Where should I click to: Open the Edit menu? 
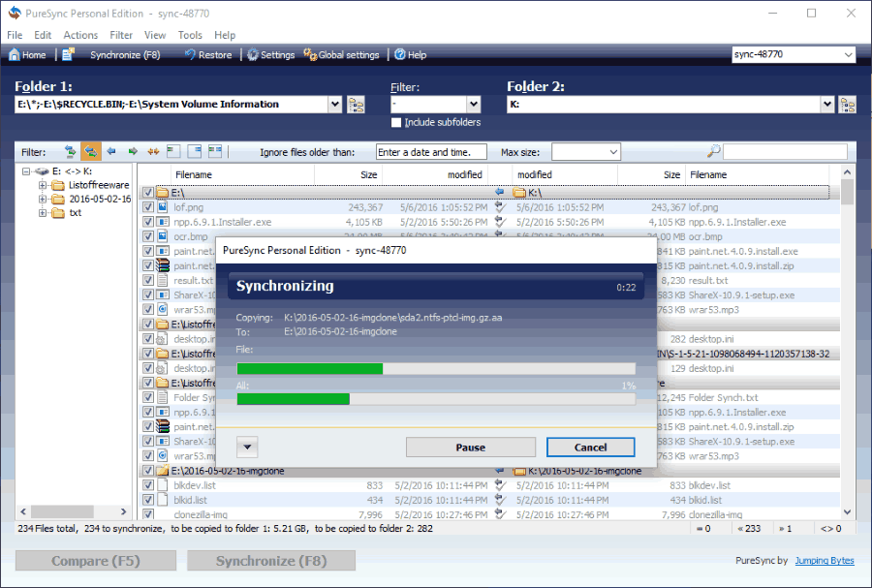43,35
